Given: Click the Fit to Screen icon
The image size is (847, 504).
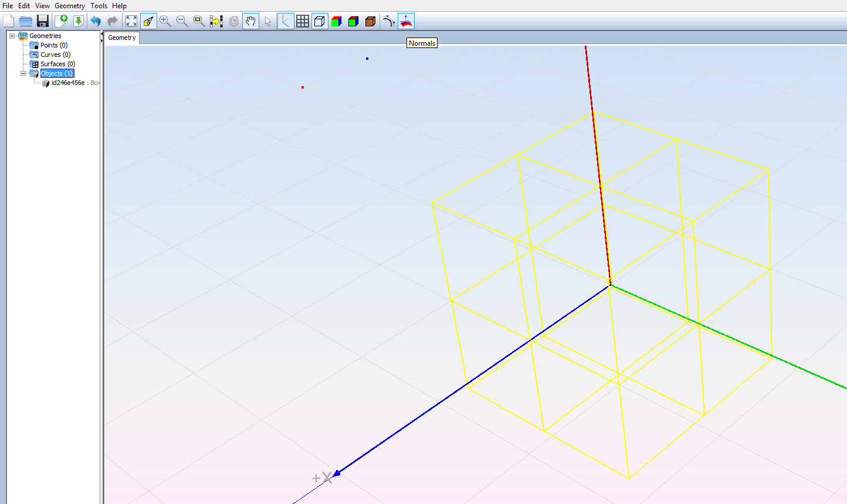Looking at the screenshot, I should click(131, 22).
